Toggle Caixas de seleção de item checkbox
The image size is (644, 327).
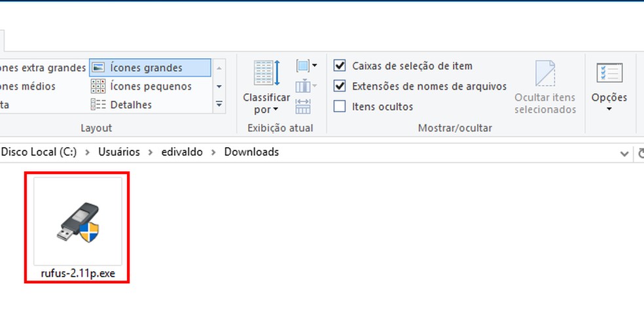click(340, 65)
